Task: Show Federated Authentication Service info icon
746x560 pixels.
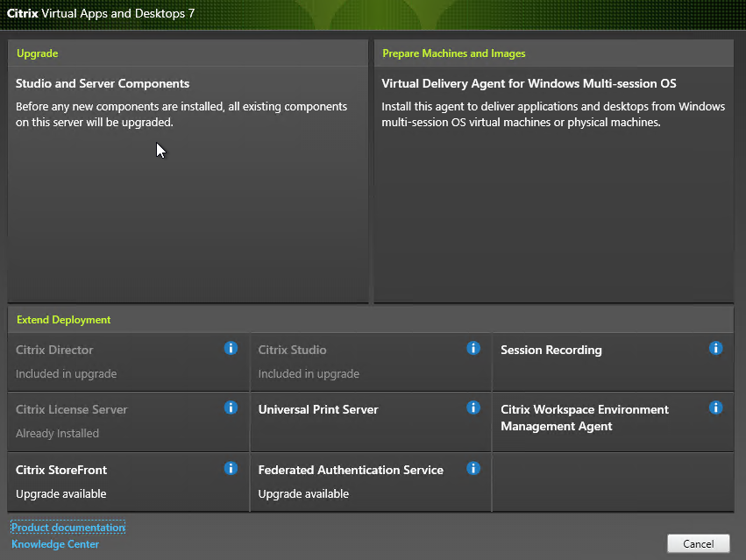Action: pyautogui.click(x=473, y=469)
